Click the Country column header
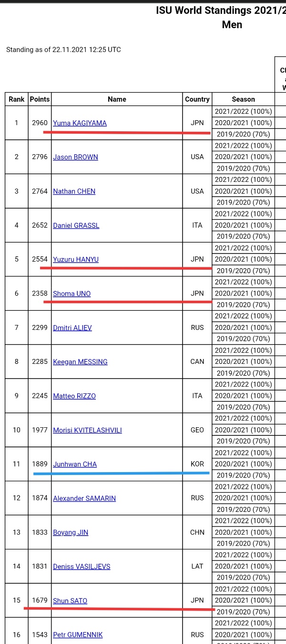 coord(197,99)
